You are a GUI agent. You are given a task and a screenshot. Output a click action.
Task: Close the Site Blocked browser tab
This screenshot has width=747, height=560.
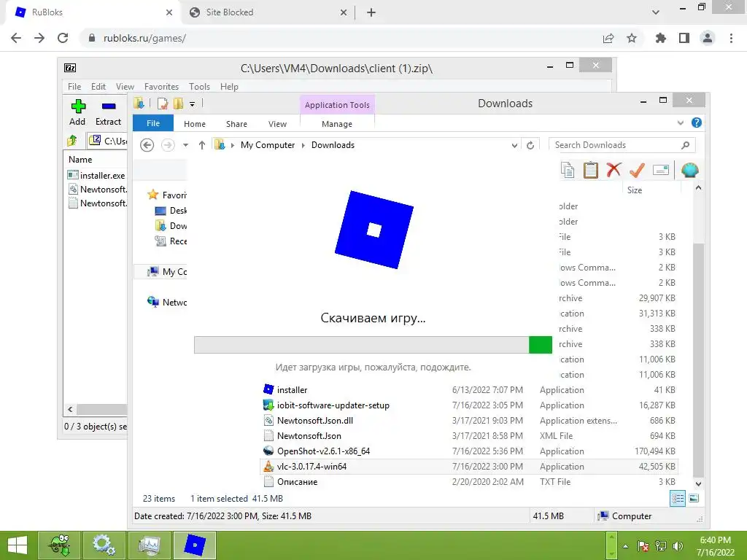point(344,12)
